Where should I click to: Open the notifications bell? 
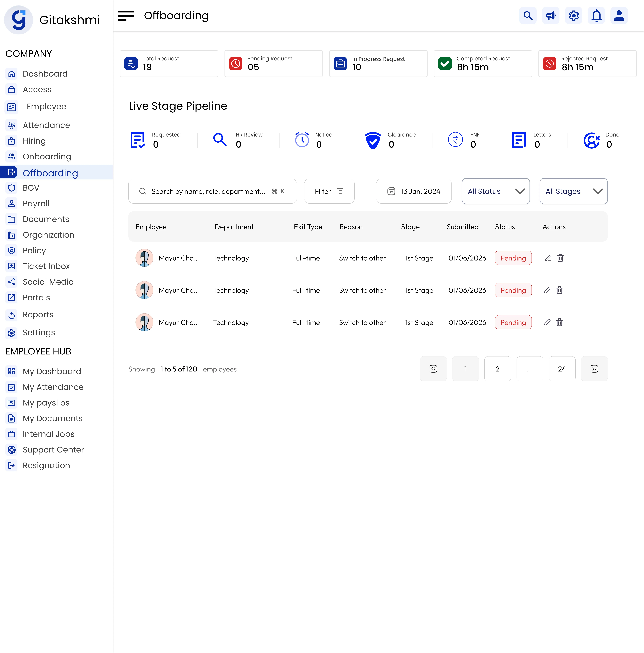[596, 16]
